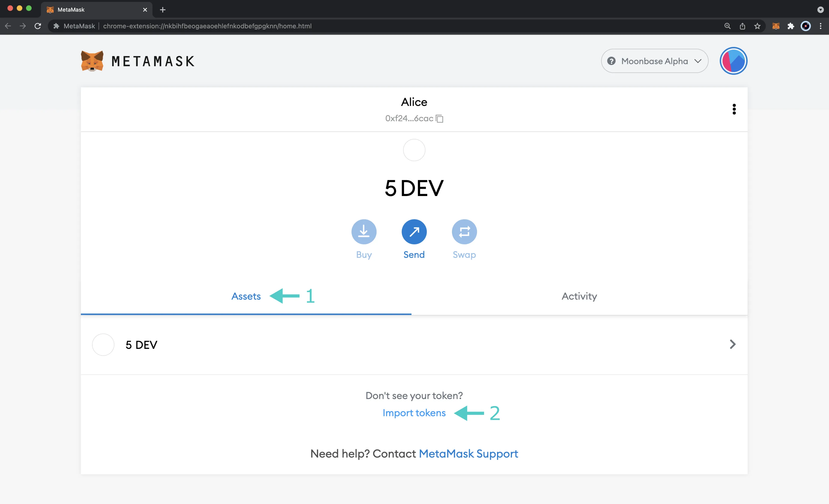The image size is (829, 504).
Task: Open a new browser tab
Action: point(163,10)
